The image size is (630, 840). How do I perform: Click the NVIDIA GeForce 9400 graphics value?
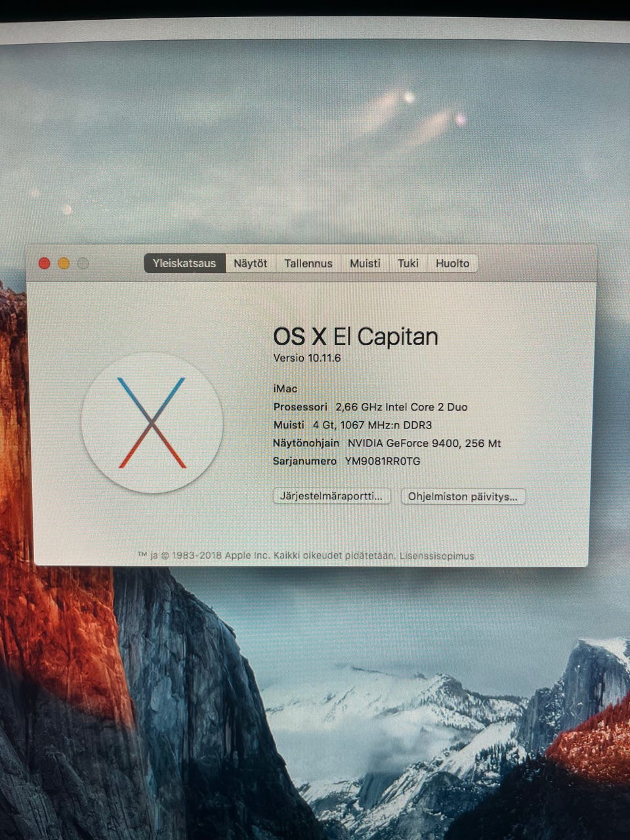pyautogui.click(x=424, y=444)
